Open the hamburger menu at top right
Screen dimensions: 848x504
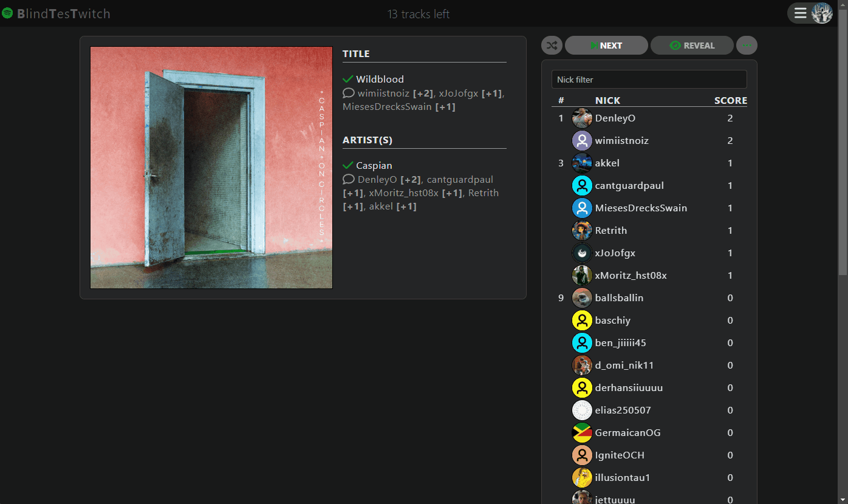point(800,13)
